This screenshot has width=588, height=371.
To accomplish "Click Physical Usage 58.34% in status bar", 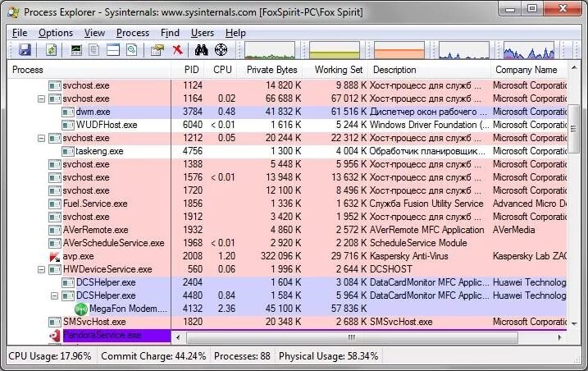I will pyautogui.click(x=328, y=356).
